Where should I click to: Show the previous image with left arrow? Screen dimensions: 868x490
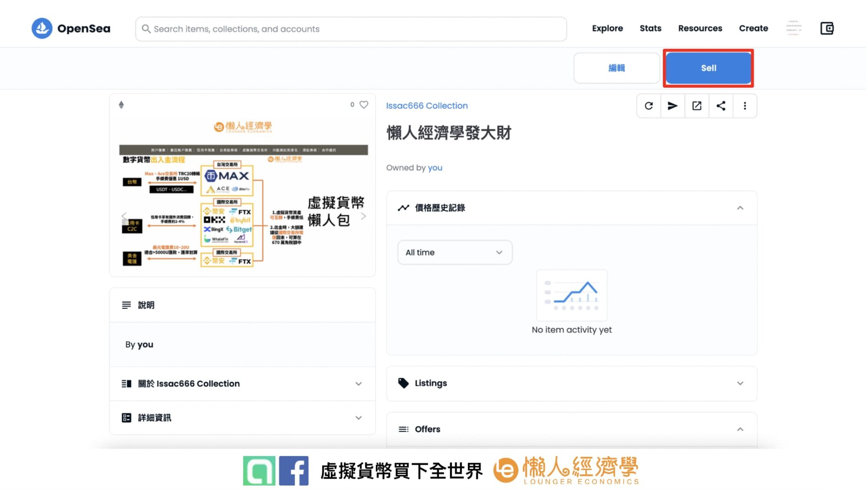[x=124, y=216]
